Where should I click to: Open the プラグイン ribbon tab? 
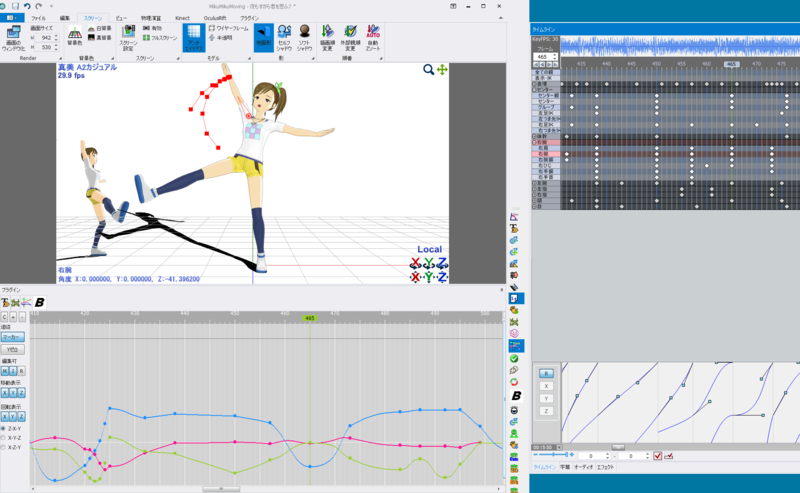249,18
